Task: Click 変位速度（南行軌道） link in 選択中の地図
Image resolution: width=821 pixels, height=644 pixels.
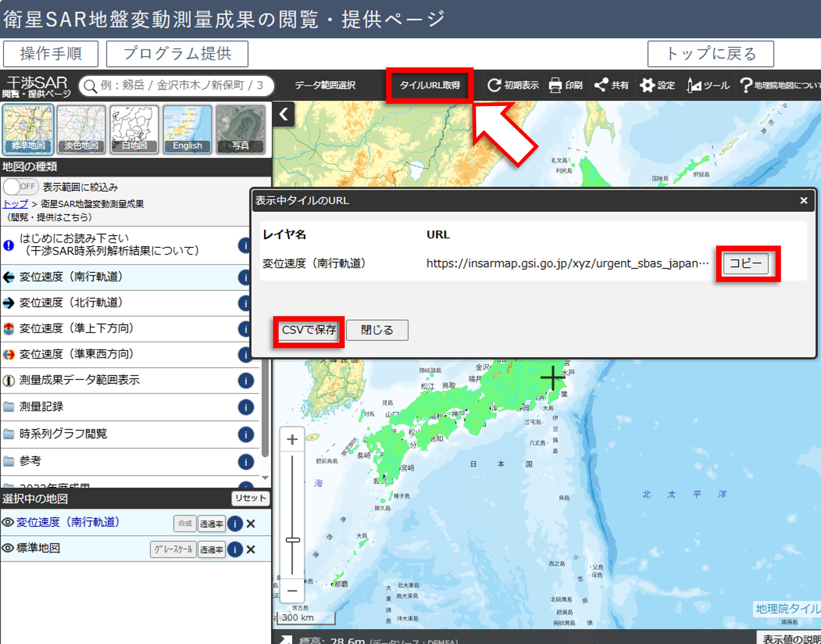Action: click(x=68, y=522)
